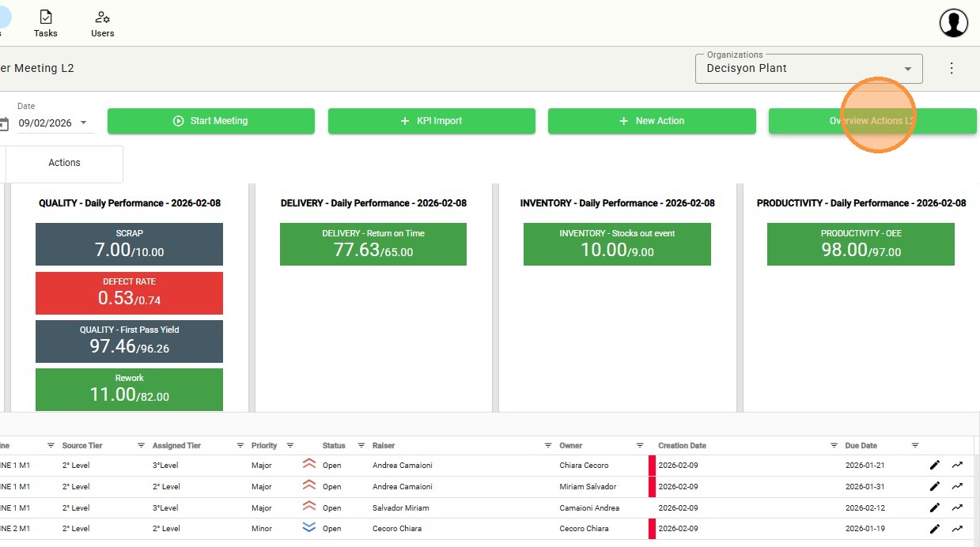The width and height of the screenshot is (980, 547).
Task: Open the Due Date column filter menu
Action: click(915, 446)
